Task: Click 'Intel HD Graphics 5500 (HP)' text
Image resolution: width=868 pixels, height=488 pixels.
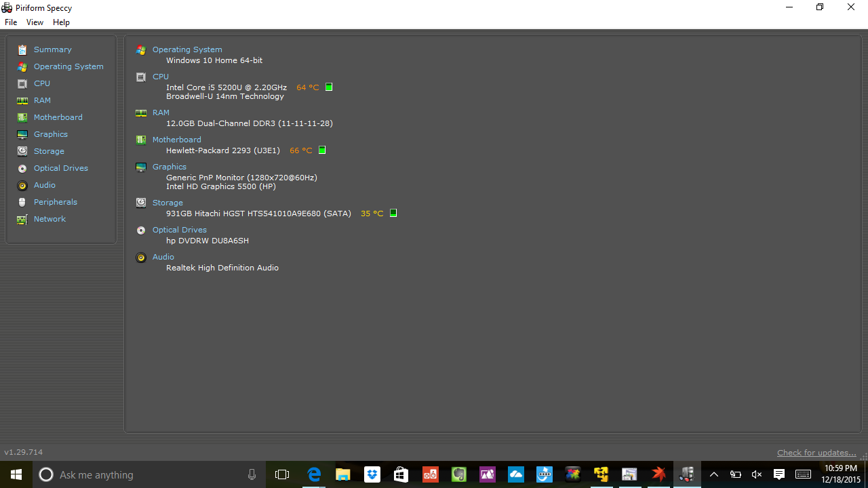Action: click(221, 186)
